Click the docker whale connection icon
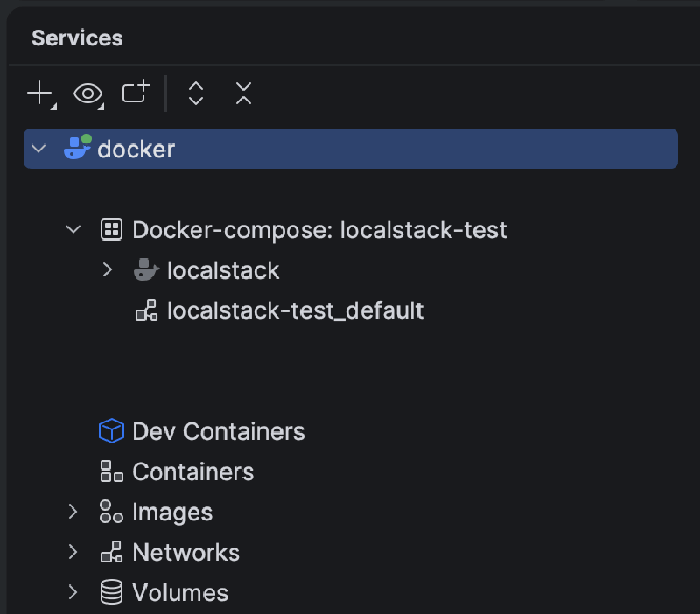This screenshot has width=700, height=614. [77, 148]
